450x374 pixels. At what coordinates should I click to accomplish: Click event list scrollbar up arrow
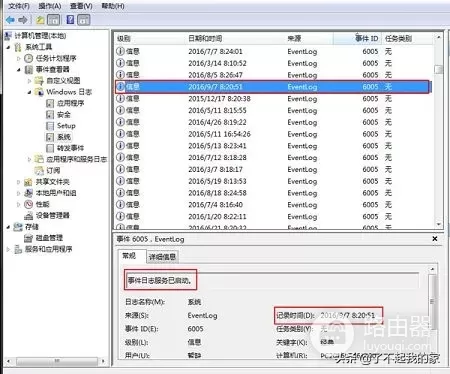click(439, 37)
